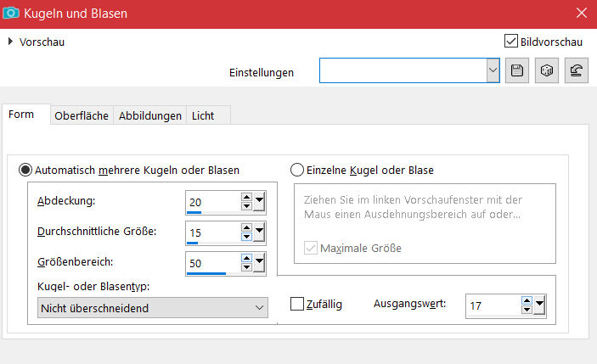Open the Größenbereich slider popup arrow
The height and width of the screenshot is (364, 597).
pyautogui.click(x=261, y=263)
